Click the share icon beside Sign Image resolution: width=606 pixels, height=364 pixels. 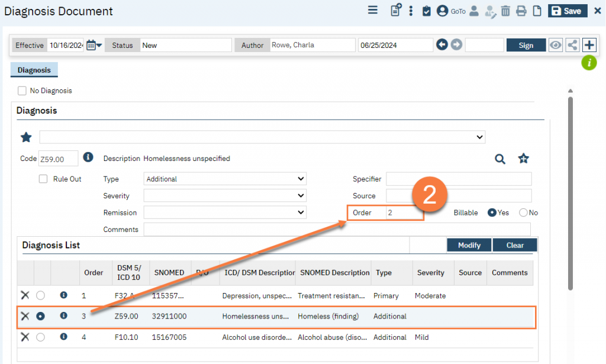(x=572, y=46)
